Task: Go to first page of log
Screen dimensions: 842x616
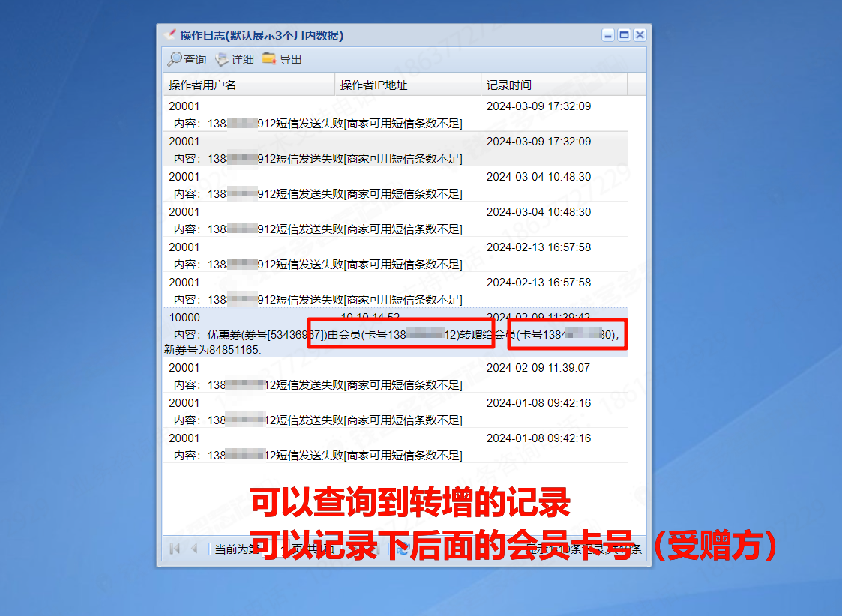Action: 175,549
